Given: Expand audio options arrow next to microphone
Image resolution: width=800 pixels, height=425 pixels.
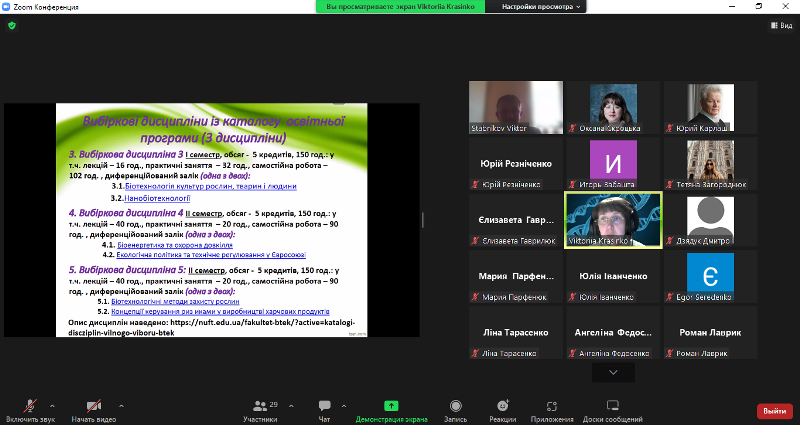Looking at the screenshot, I should [52, 406].
